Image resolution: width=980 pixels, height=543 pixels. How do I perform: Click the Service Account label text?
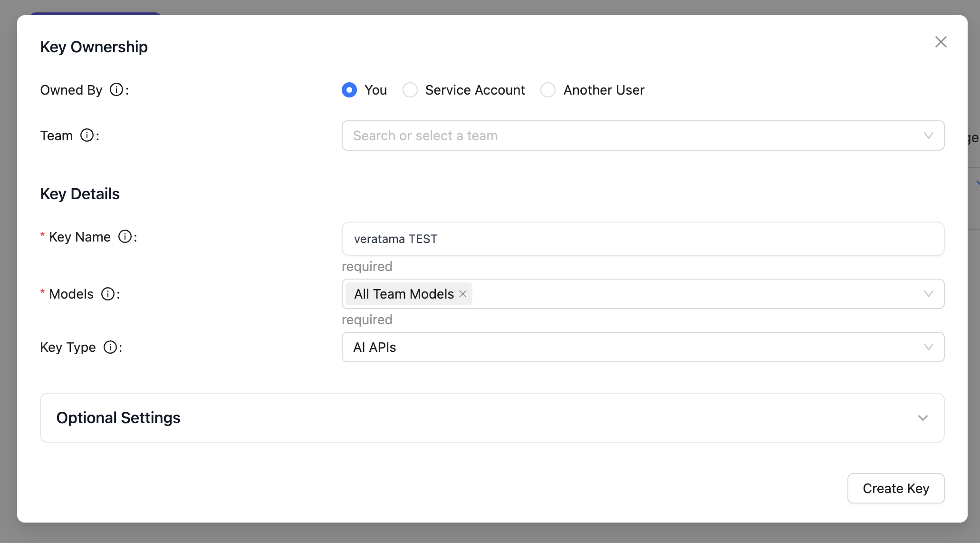click(x=475, y=90)
